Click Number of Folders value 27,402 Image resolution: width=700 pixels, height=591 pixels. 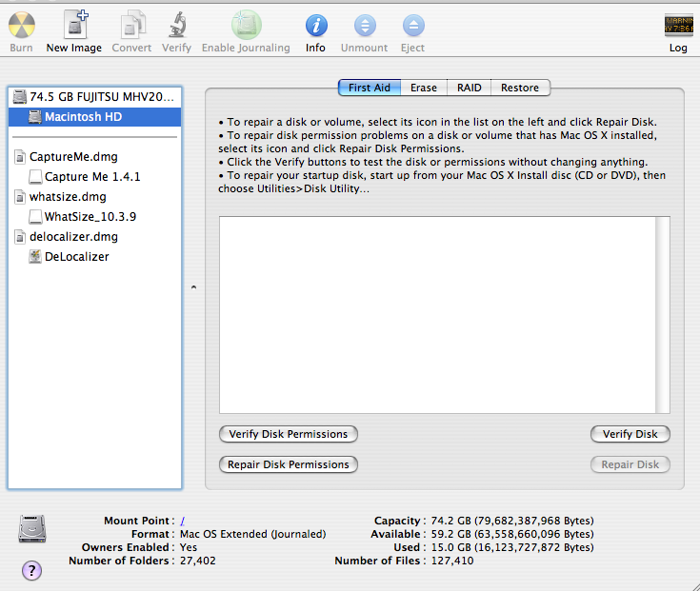(198, 561)
